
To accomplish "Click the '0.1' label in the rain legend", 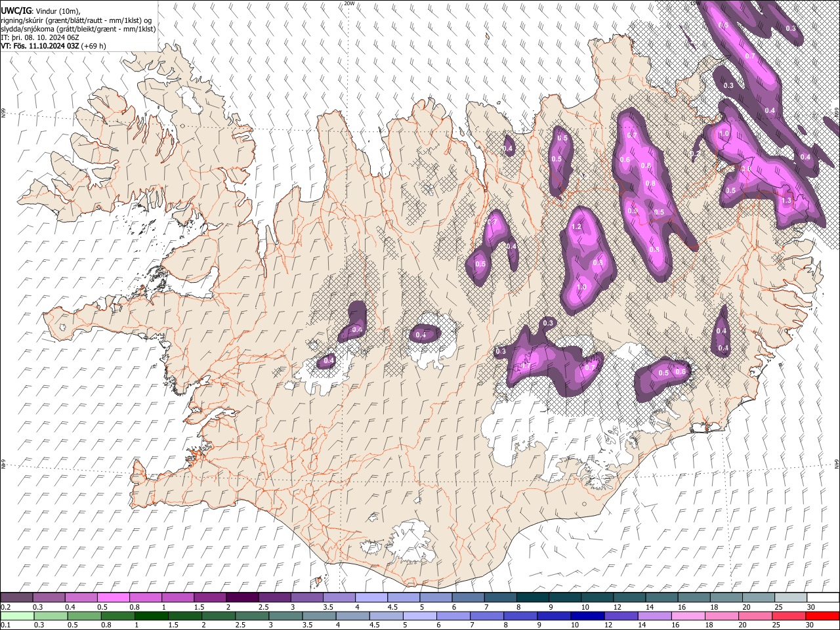I will [5, 625].
